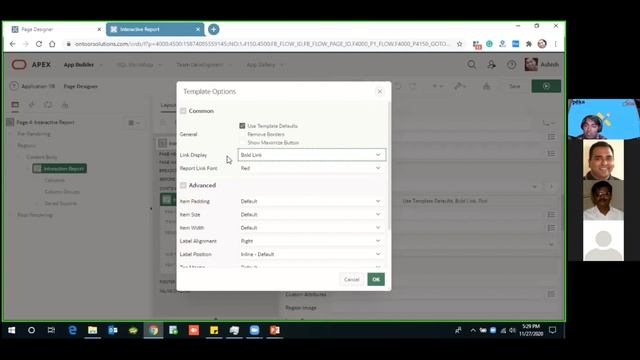The height and width of the screenshot is (360, 640).
Task: Go back in the browser
Action: [x=13, y=44]
